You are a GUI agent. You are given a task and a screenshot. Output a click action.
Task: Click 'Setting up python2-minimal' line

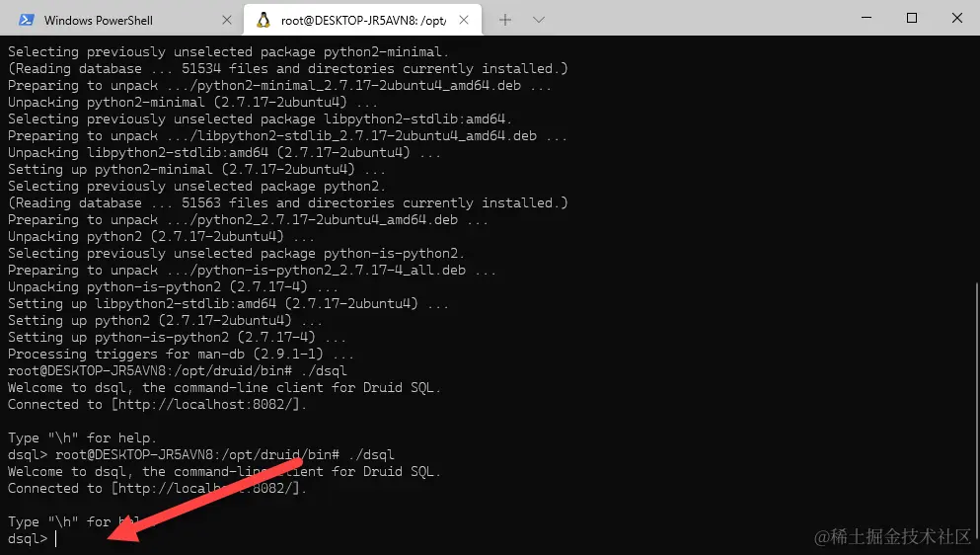[196, 170]
